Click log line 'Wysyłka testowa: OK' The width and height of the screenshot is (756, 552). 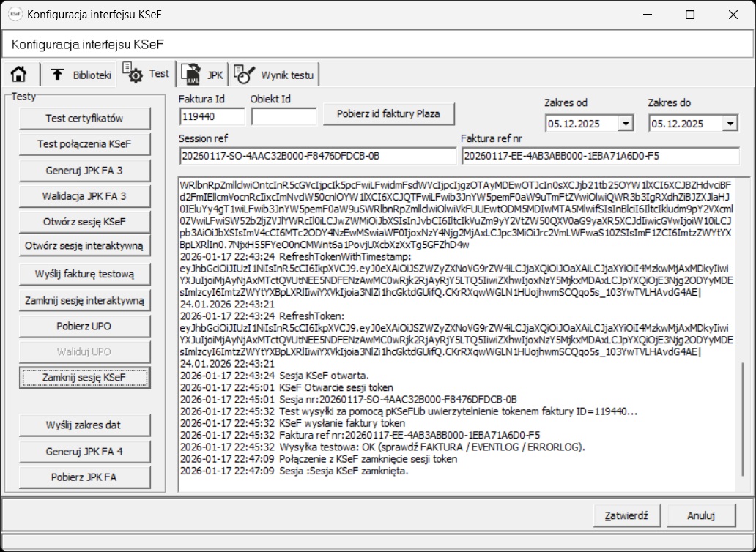[382, 447]
